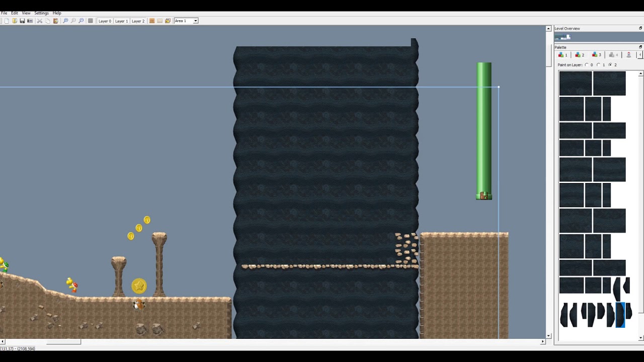Click the toolbar icon right of Save
Image resolution: width=644 pixels, height=362 pixels.
pyautogui.click(x=30, y=21)
